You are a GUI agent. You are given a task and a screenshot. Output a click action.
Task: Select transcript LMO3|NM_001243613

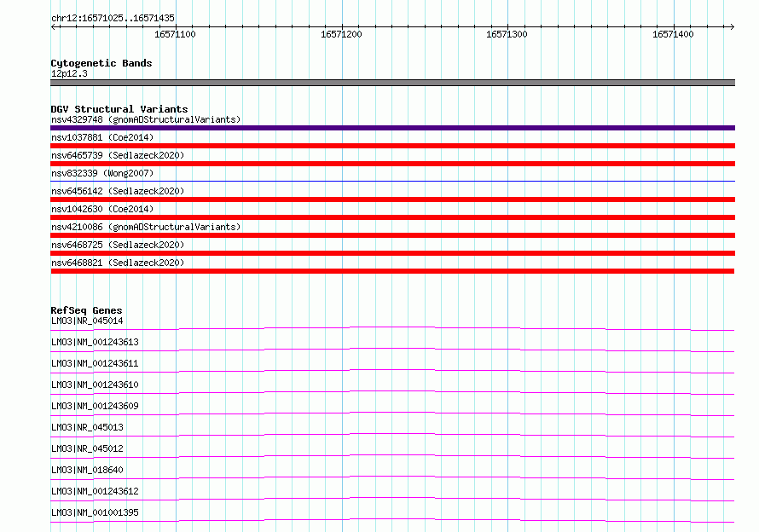(x=95, y=342)
